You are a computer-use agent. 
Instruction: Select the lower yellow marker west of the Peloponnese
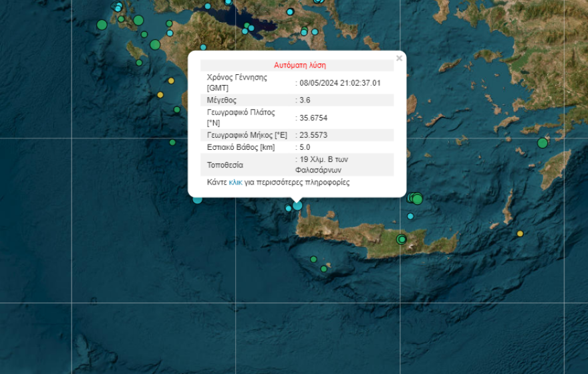click(x=160, y=95)
